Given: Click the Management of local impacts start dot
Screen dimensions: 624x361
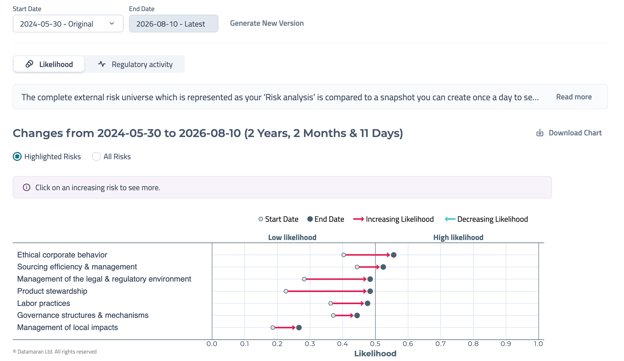Looking at the screenshot, I should 273,328.
